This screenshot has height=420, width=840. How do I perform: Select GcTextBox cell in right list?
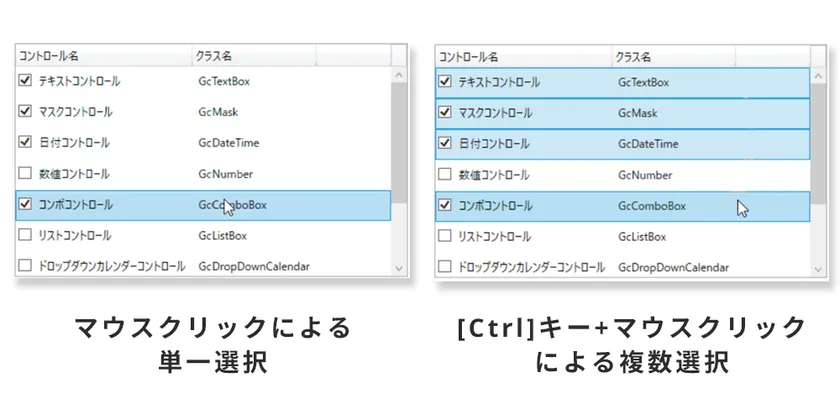[x=644, y=82]
